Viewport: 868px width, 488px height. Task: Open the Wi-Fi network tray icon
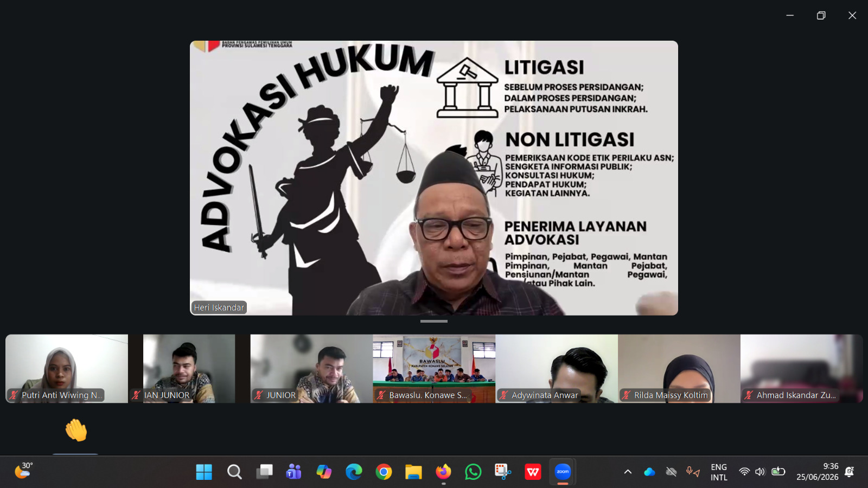click(744, 472)
